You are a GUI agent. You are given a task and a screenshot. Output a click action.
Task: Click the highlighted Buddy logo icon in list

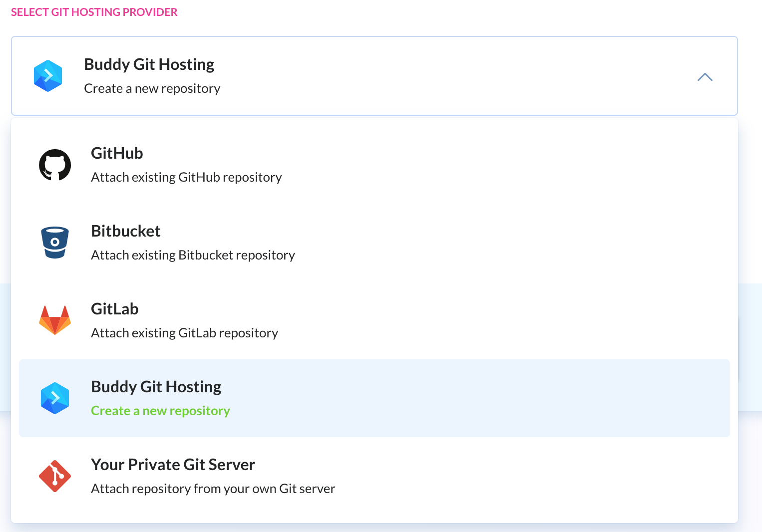pos(55,398)
